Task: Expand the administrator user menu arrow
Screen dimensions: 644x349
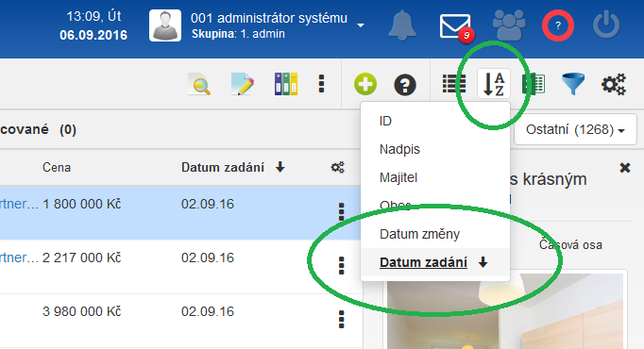Action: [x=361, y=25]
